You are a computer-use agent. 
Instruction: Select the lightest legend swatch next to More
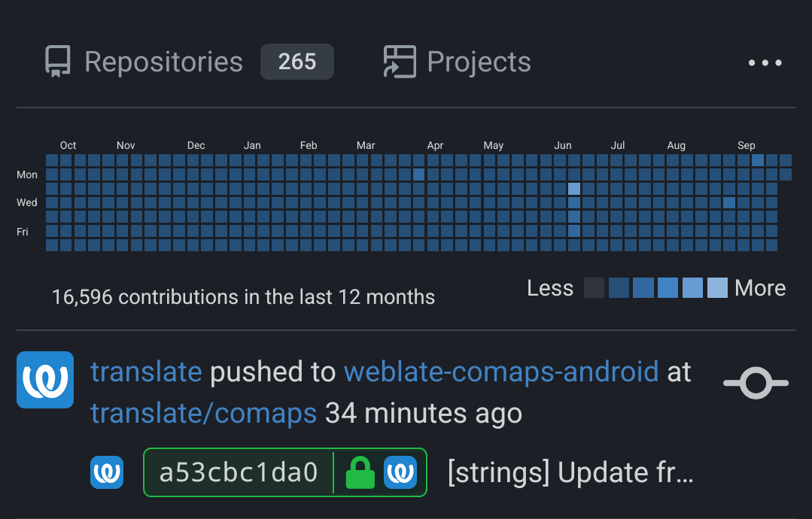pos(717,287)
